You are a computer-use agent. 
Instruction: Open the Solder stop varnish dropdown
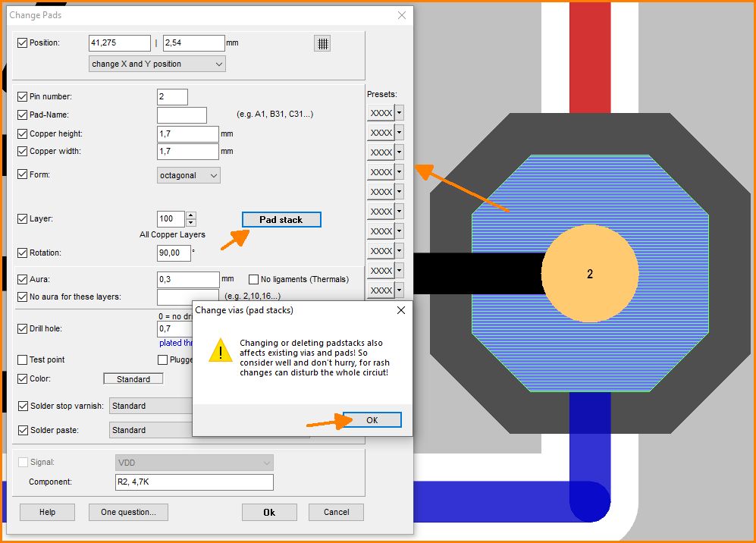point(152,406)
